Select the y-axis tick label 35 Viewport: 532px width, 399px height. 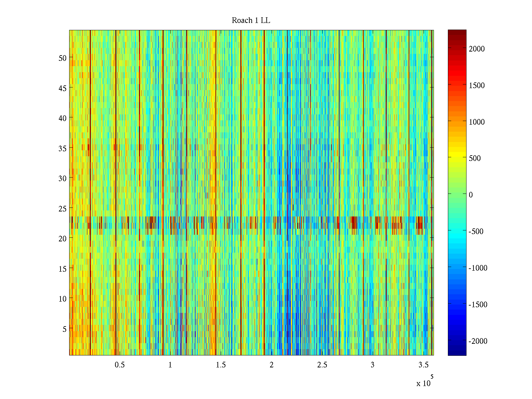(x=63, y=148)
